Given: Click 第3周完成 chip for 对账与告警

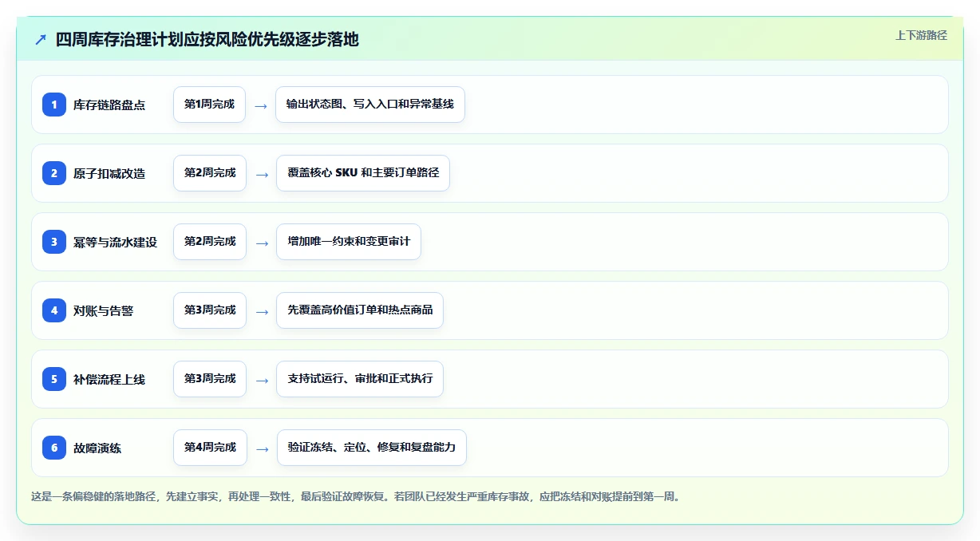Looking at the screenshot, I should pyautogui.click(x=210, y=310).
